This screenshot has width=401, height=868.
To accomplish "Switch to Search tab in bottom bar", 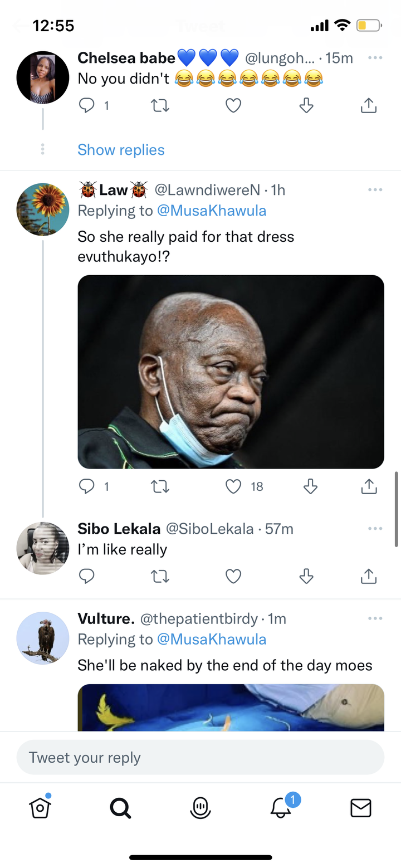I will [x=120, y=807].
